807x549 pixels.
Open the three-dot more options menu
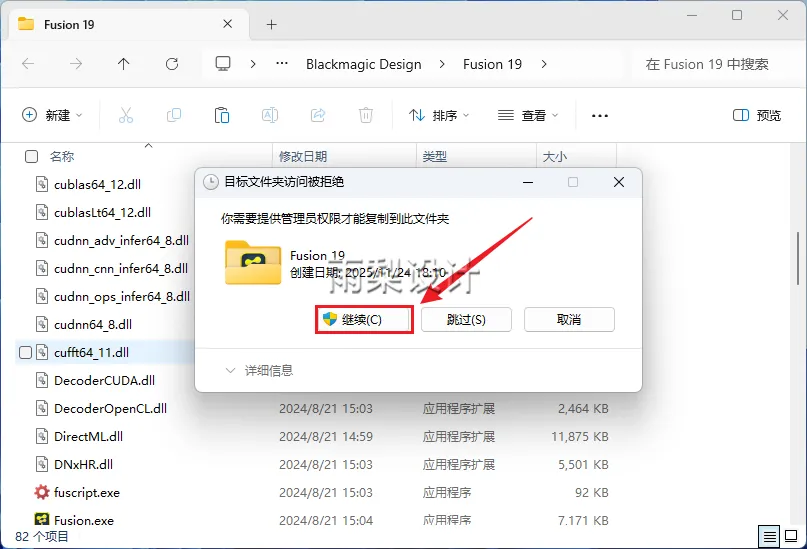pos(600,116)
